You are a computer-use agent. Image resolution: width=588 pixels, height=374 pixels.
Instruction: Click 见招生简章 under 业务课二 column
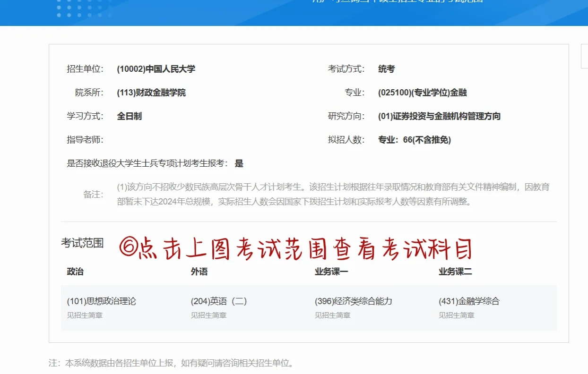pyautogui.click(x=456, y=315)
